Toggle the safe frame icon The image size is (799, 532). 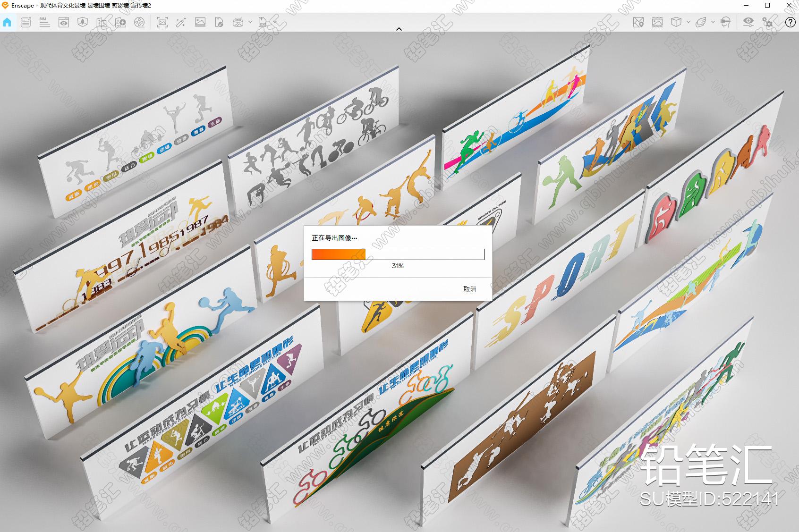tap(657, 22)
